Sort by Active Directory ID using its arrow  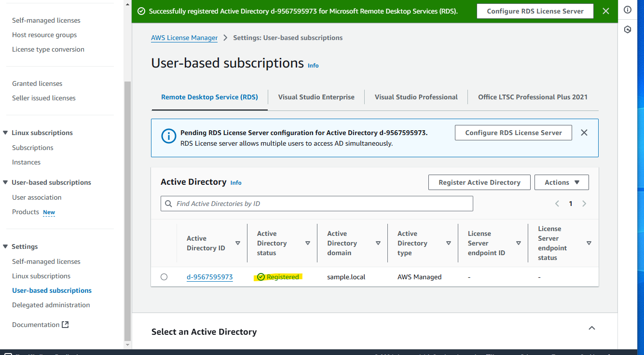238,243
